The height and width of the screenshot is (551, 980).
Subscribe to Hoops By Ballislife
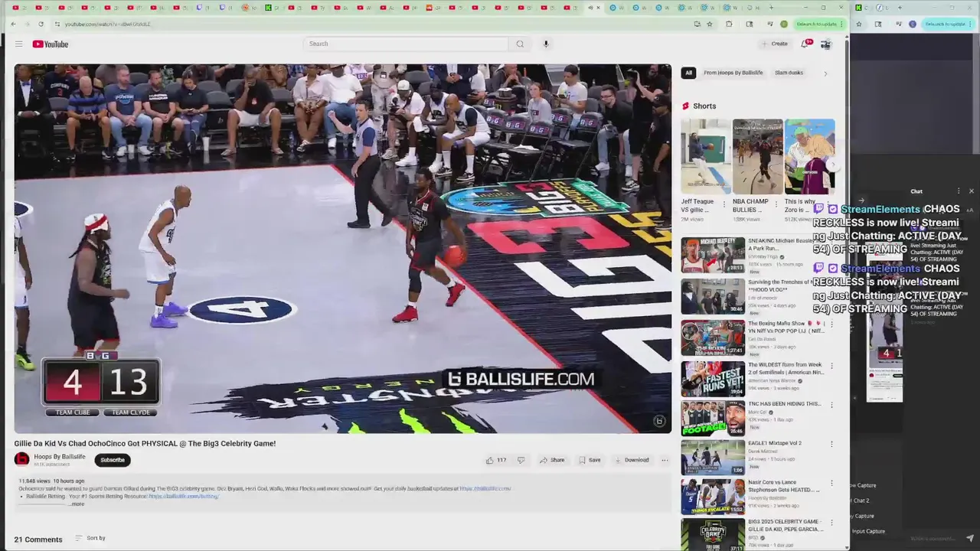112,460
